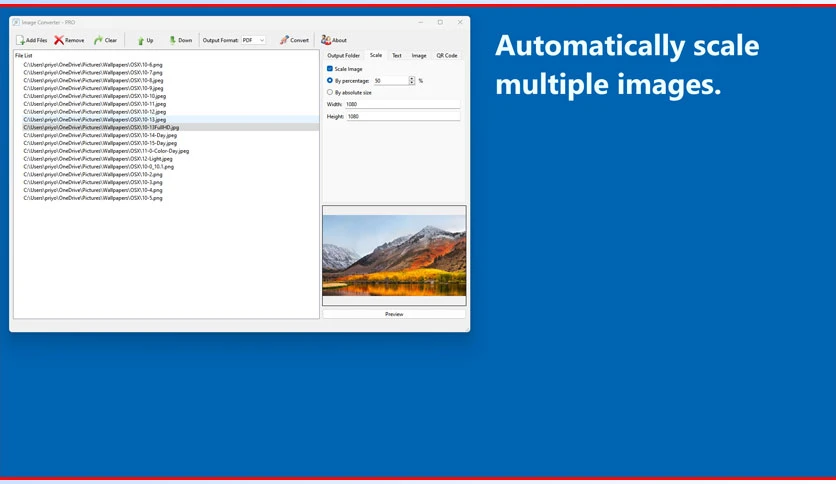836x484 pixels.
Task: Select file 10-6.png in the list
Action: click(x=93, y=64)
